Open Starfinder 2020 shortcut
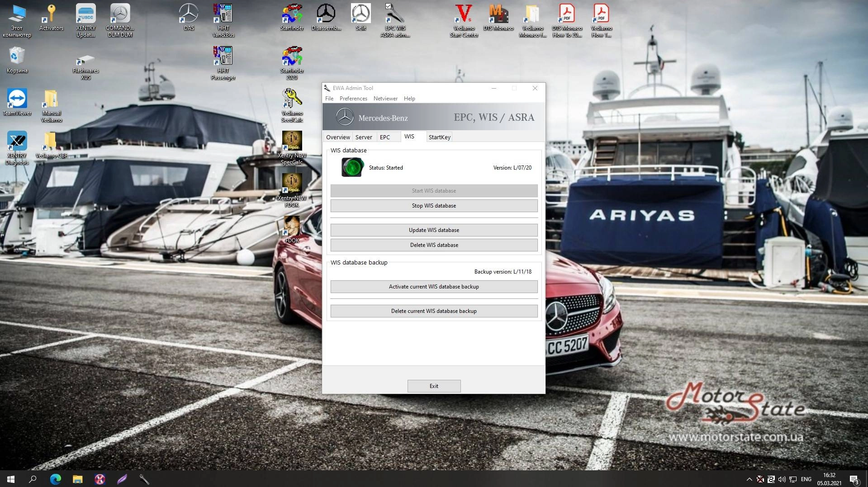This screenshot has width=868, height=487. pos(292,63)
